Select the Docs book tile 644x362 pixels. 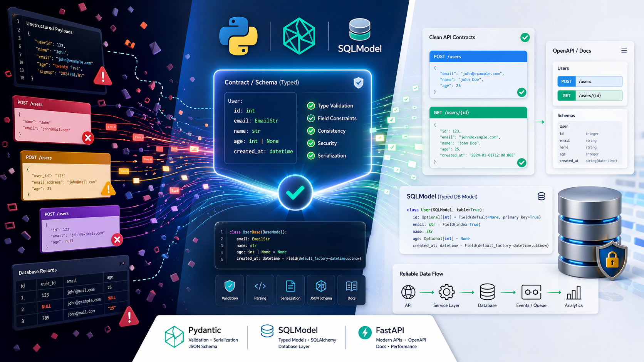click(x=351, y=290)
